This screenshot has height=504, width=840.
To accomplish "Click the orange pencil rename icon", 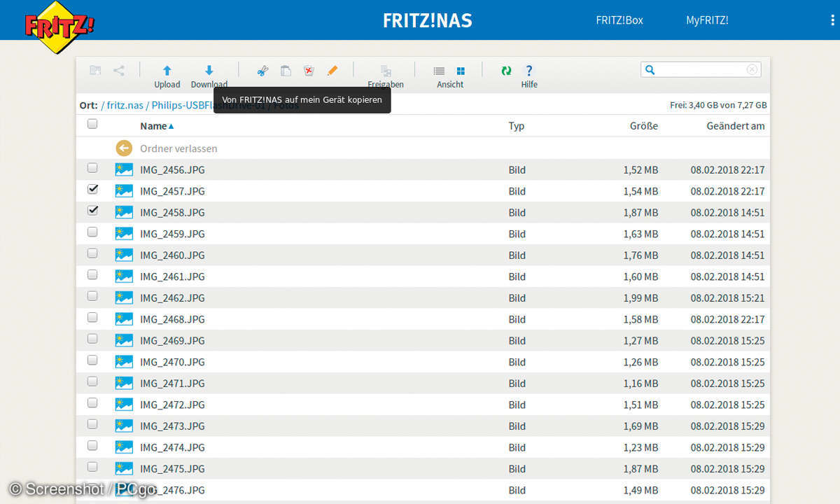I will click(332, 71).
